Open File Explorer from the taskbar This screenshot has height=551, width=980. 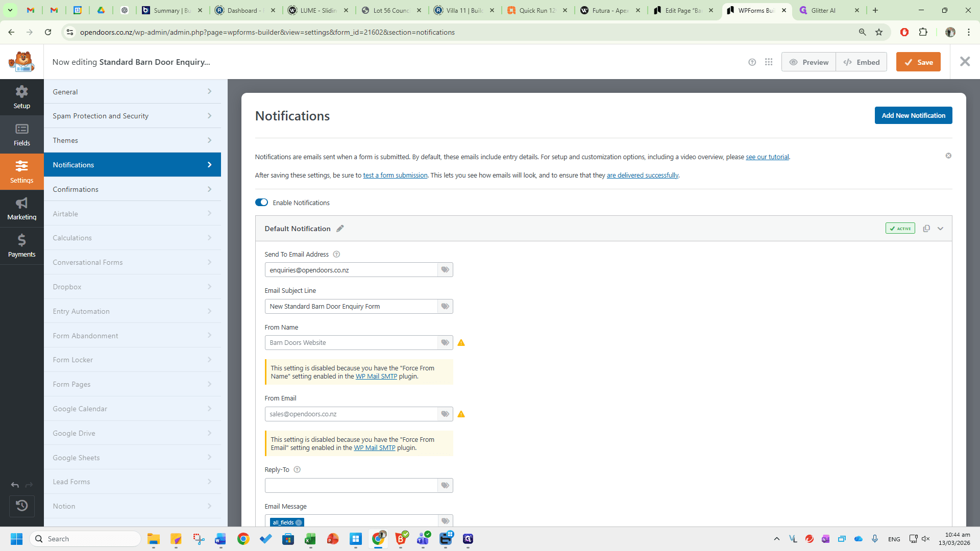click(x=154, y=539)
